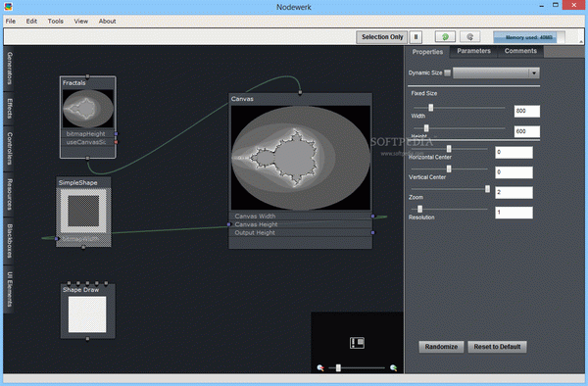Open the View menu

click(x=80, y=21)
